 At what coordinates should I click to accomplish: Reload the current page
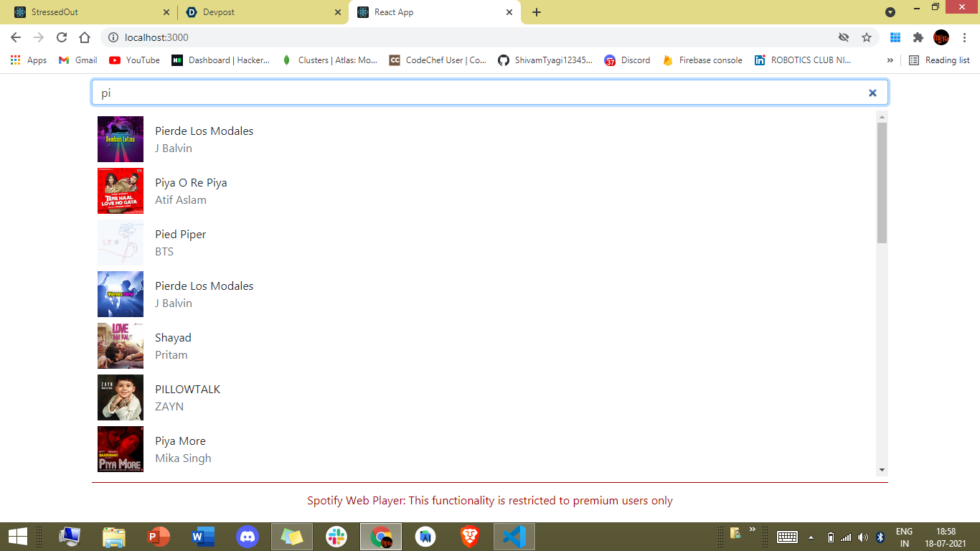pyautogui.click(x=62, y=37)
